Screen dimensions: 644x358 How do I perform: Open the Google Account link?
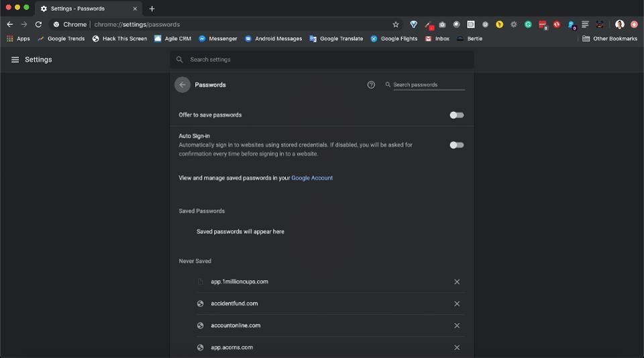click(312, 178)
